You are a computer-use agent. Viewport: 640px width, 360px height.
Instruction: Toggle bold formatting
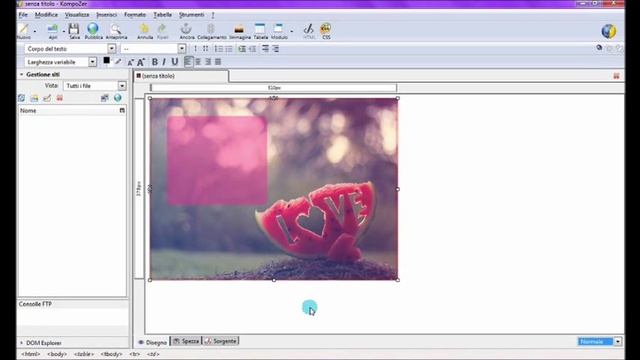tap(155, 62)
